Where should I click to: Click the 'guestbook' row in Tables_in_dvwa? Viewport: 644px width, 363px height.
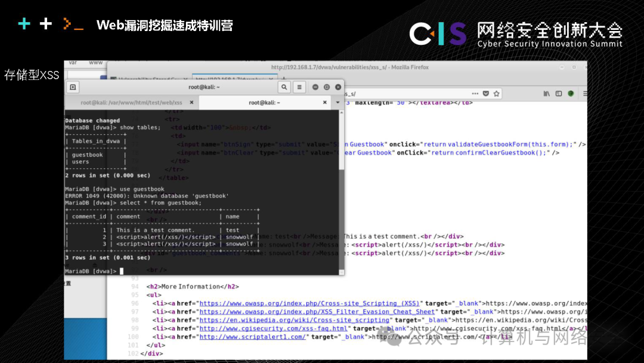(x=87, y=155)
